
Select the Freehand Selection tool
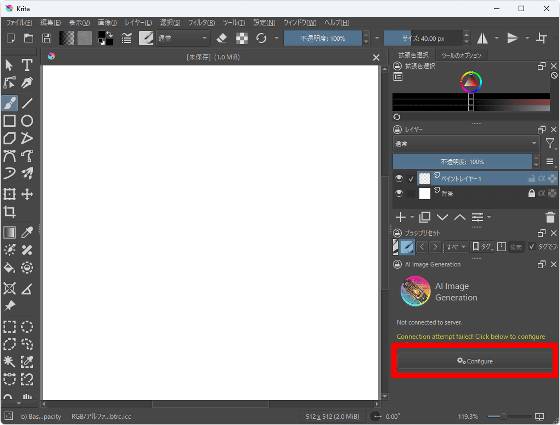[x=27, y=344]
